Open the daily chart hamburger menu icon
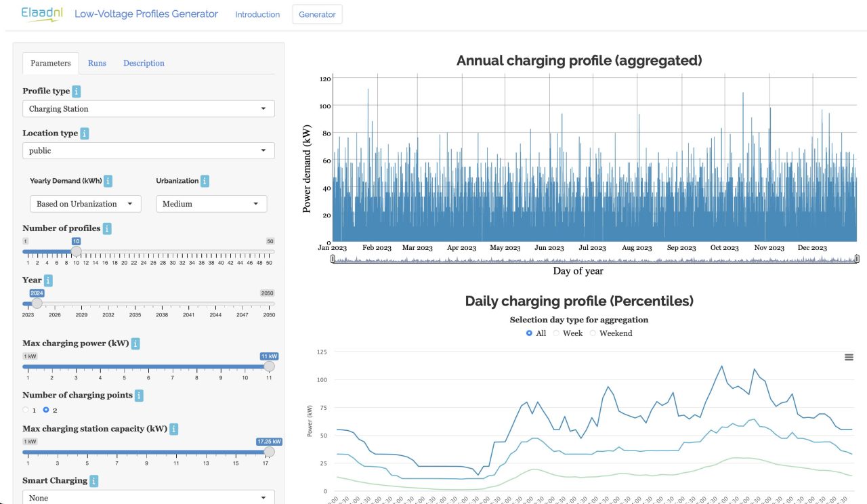This screenshot has height=504, width=867. click(x=849, y=357)
